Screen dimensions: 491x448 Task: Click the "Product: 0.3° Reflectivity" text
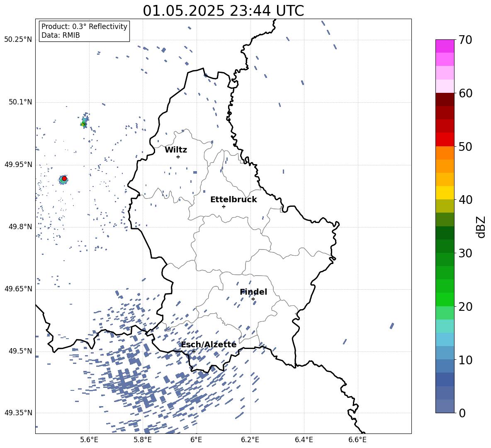click(85, 27)
